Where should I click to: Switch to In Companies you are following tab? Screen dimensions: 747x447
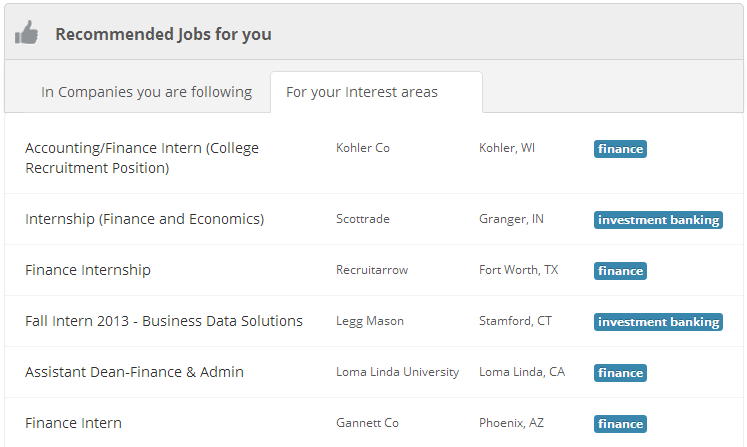point(146,92)
